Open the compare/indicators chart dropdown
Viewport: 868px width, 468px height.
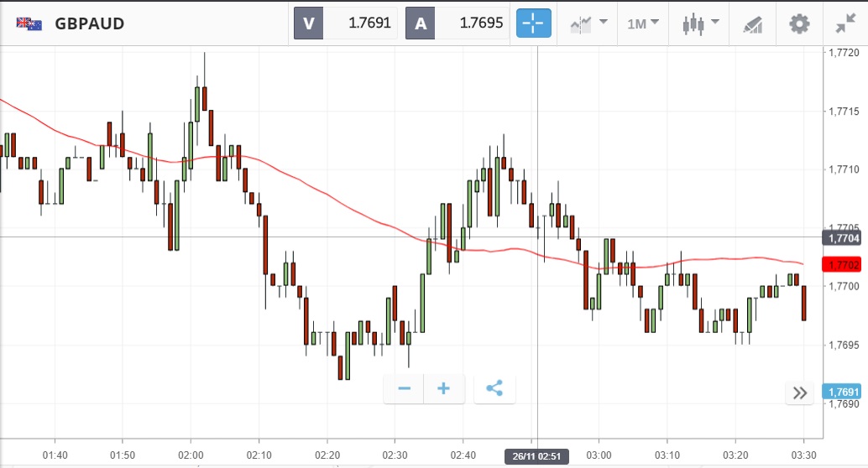coord(588,23)
